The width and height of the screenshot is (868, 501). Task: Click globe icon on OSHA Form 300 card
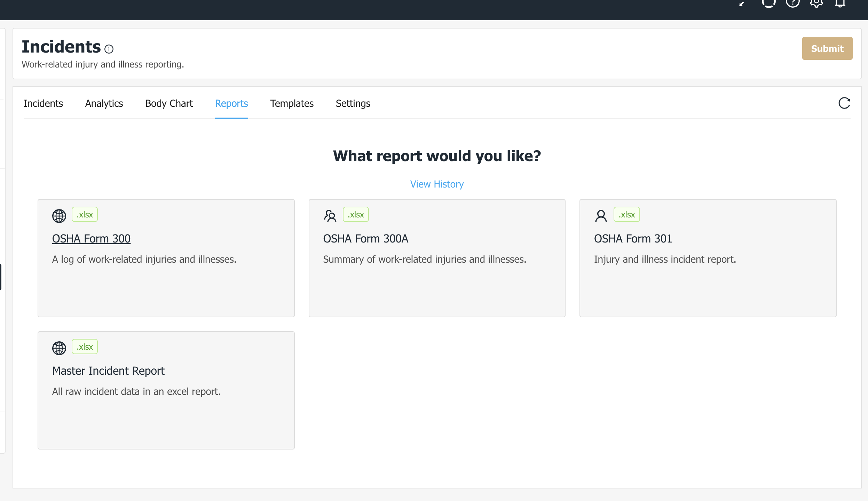tap(59, 216)
